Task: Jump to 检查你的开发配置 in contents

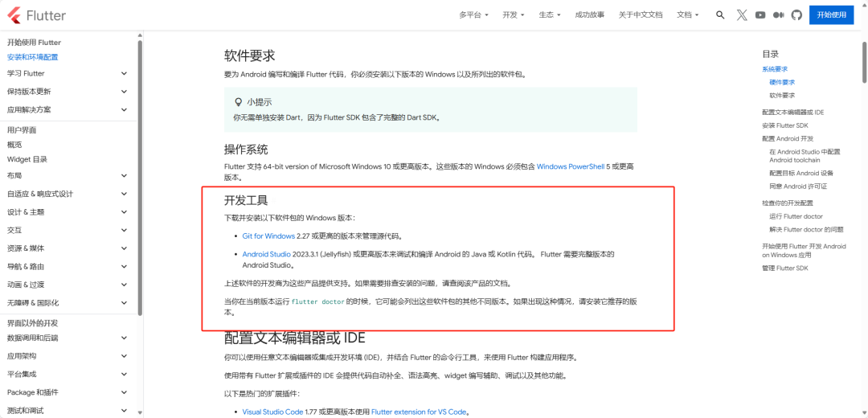Action: tap(788, 203)
